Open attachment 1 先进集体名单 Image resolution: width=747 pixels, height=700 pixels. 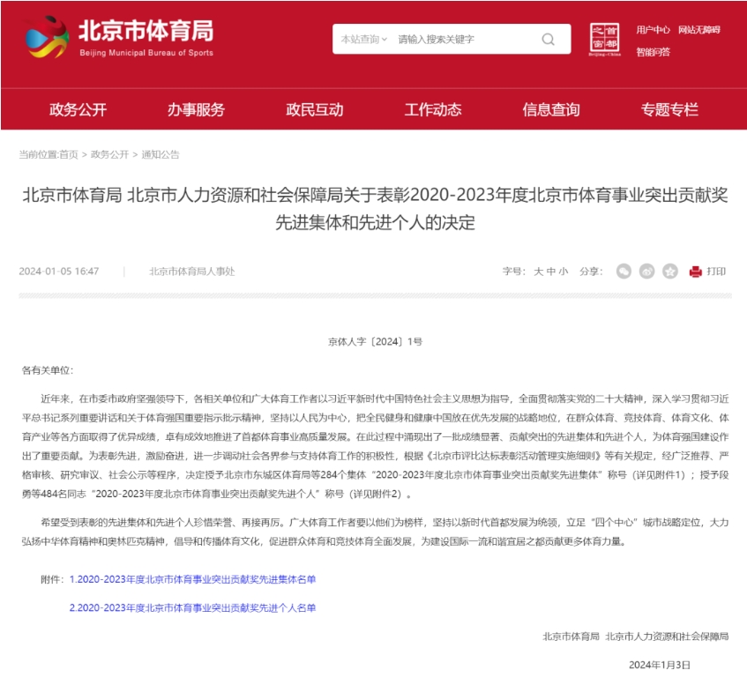coord(192,579)
